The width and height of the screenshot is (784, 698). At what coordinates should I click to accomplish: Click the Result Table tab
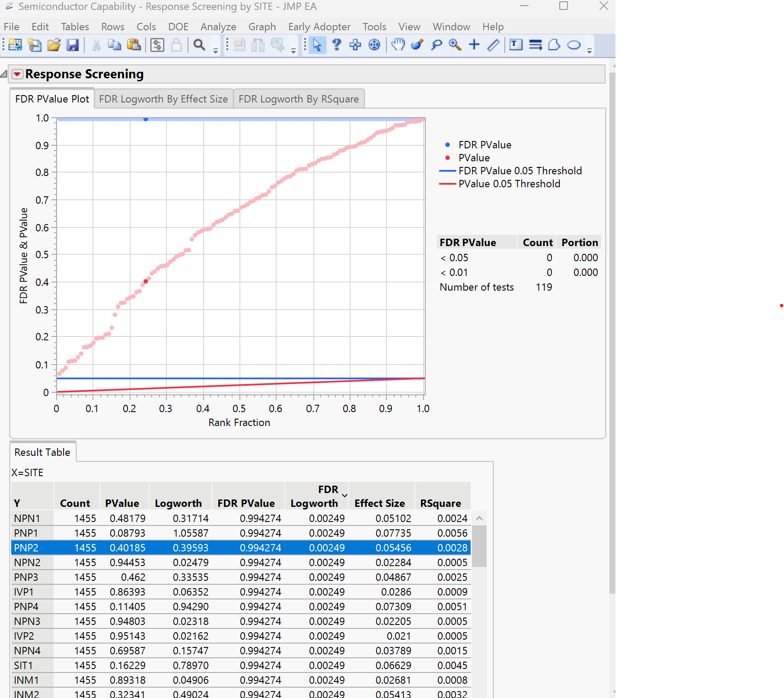(x=42, y=452)
